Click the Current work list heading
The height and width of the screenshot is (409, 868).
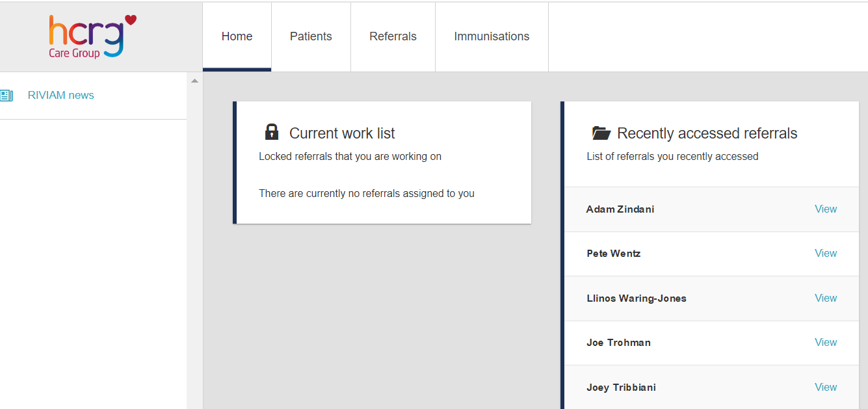[x=342, y=133]
